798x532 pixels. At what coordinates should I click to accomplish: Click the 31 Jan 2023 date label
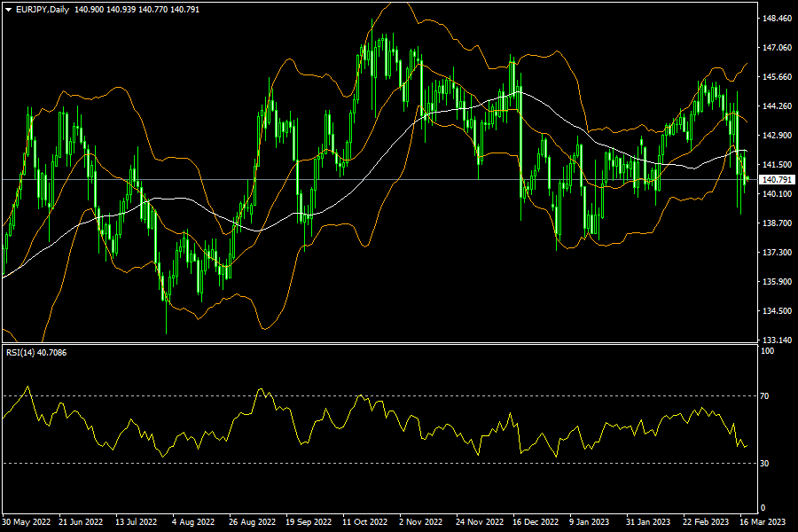[x=648, y=522]
